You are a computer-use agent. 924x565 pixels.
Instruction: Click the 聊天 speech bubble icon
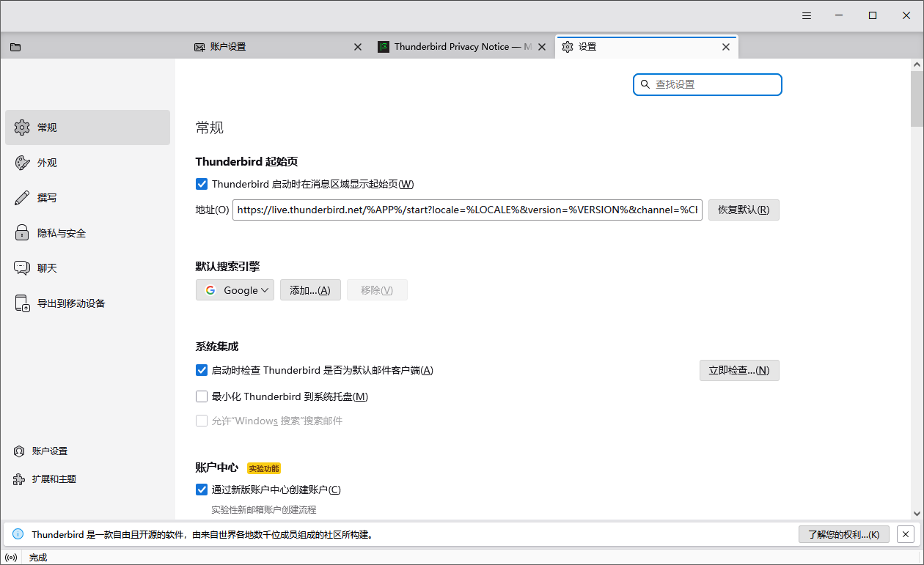(x=22, y=268)
